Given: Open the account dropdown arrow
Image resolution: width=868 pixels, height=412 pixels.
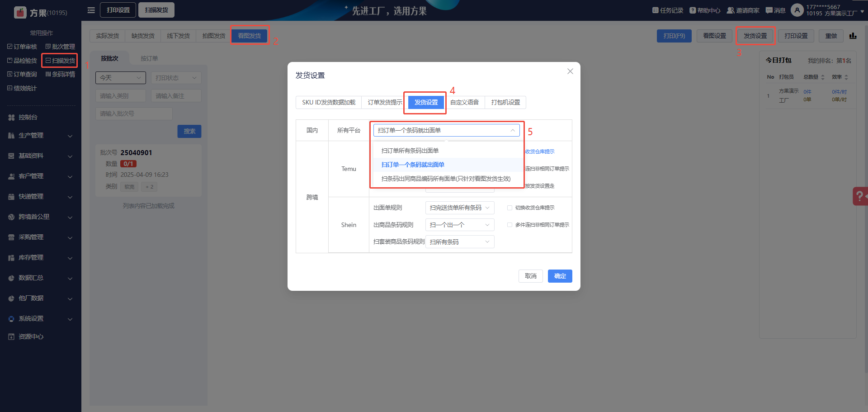Looking at the screenshot, I should (x=863, y=11).
